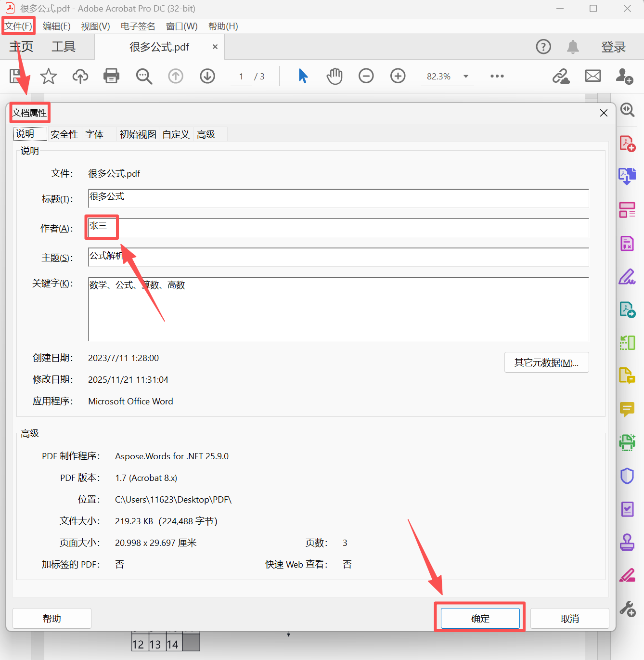Open the Fill & Sign tool

pyautogui.click(x=627, y=277)
